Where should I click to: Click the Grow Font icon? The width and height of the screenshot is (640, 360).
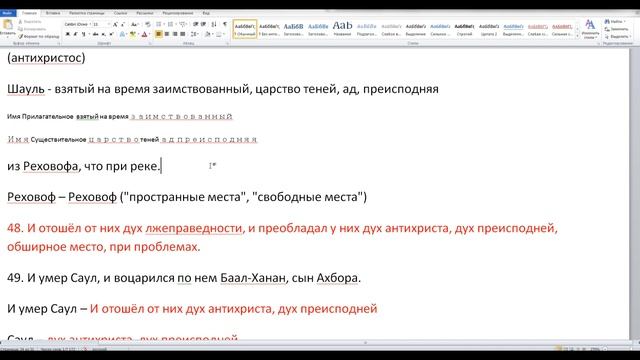[116, 24]
